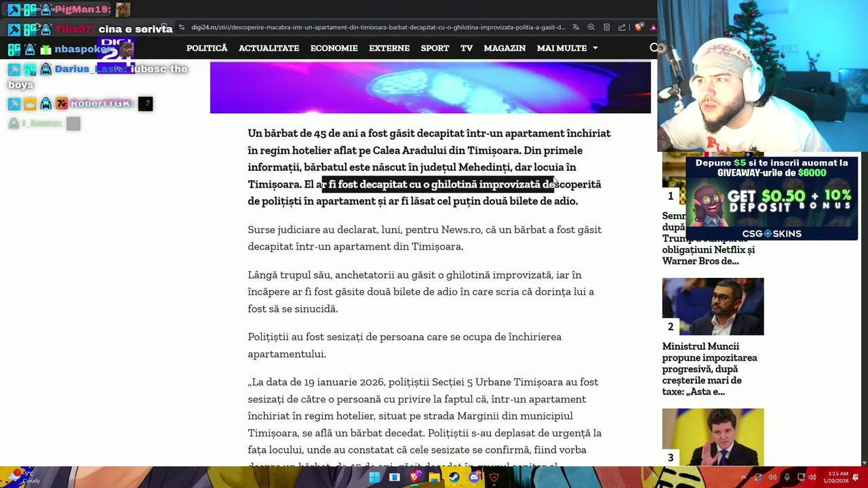Click chat message 'cina e serivta'

click(x=136, y=29)
